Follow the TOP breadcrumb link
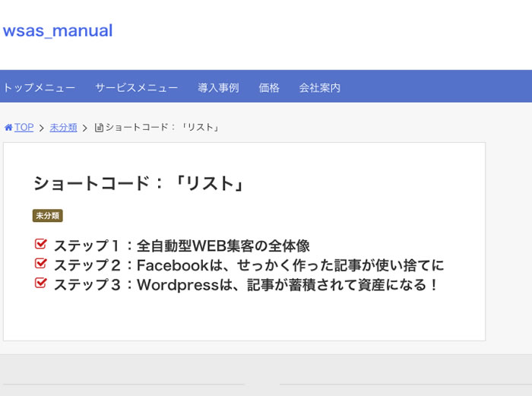 point(24,128)
